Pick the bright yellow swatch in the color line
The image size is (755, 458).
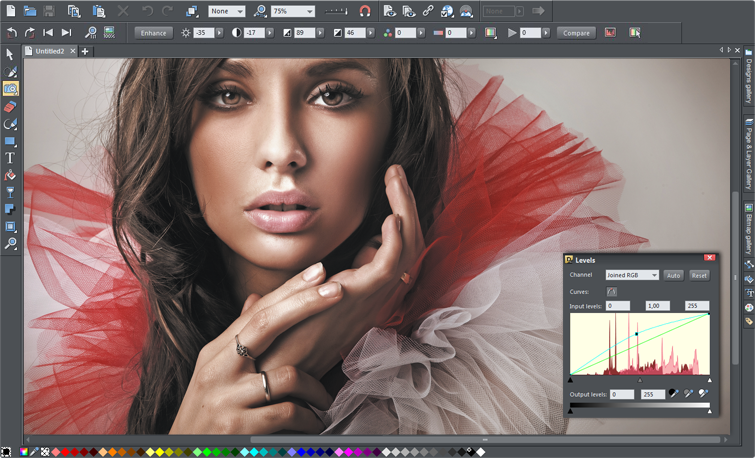159,452
